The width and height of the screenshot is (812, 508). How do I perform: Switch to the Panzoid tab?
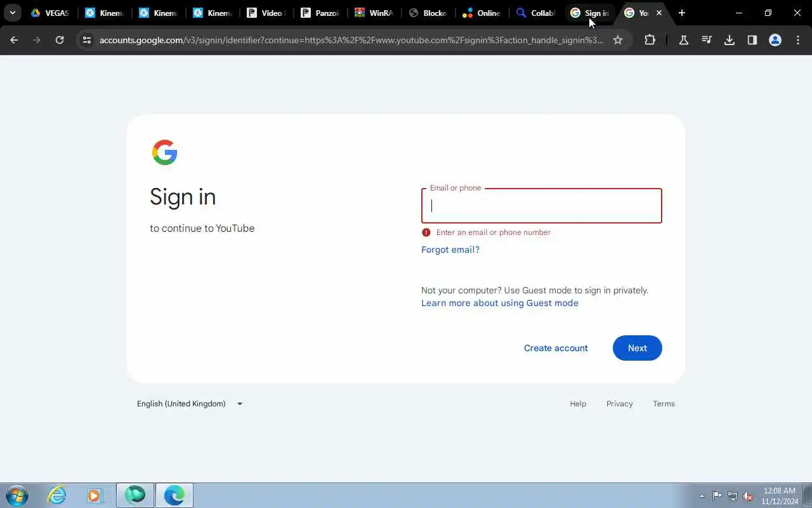[x=320, y=13]
